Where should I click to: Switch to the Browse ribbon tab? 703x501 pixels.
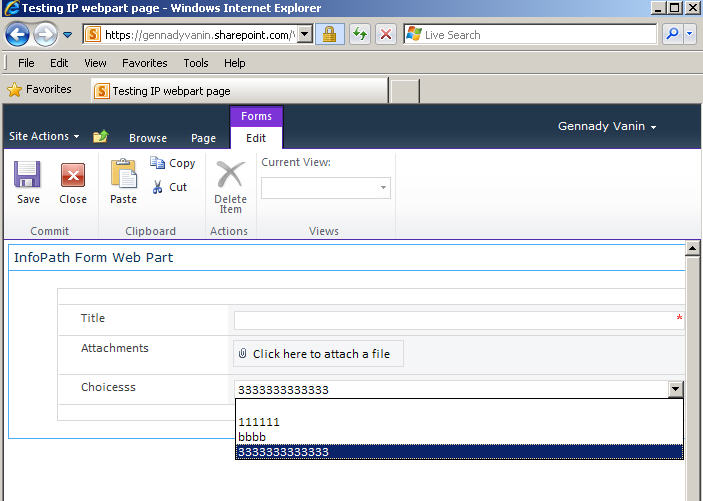pos(148,138)
